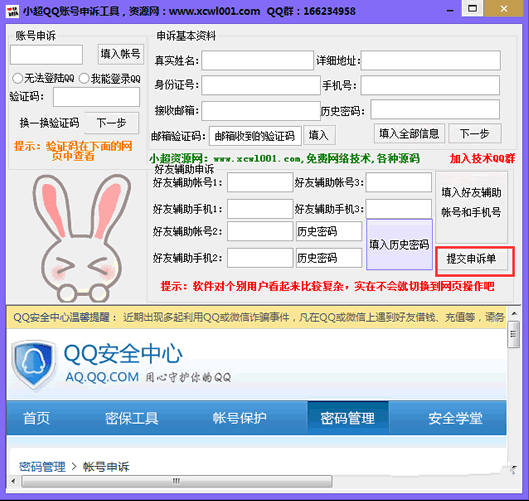Click the vertical scrollbar thumb
The height and width of the screenshot is (501, 529).
coord(514,334)
